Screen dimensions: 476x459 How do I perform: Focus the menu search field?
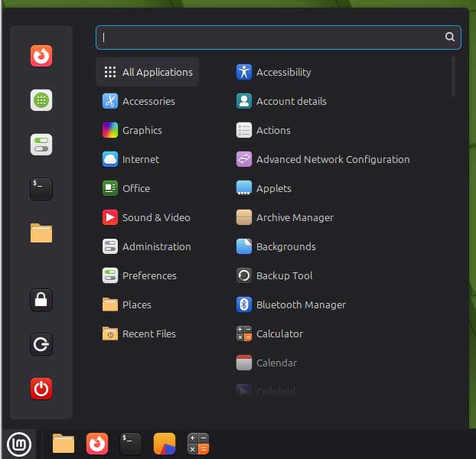tap(279, 37)
